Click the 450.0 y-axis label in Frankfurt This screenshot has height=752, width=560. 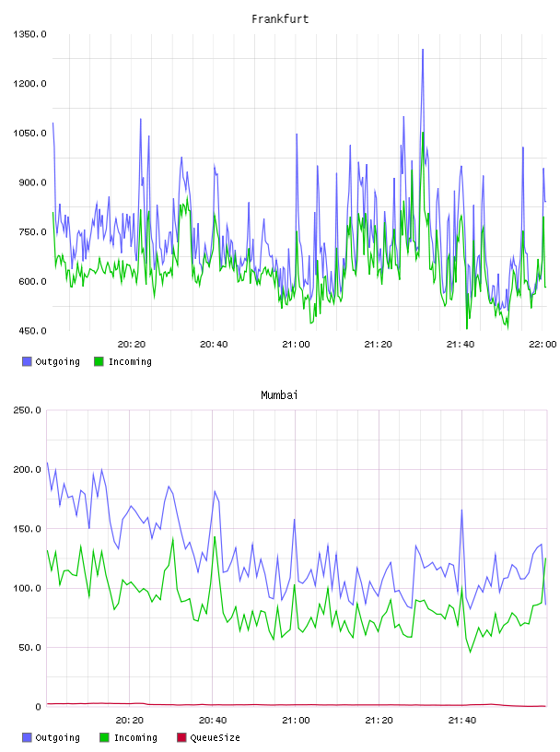[x=32, y=331]
